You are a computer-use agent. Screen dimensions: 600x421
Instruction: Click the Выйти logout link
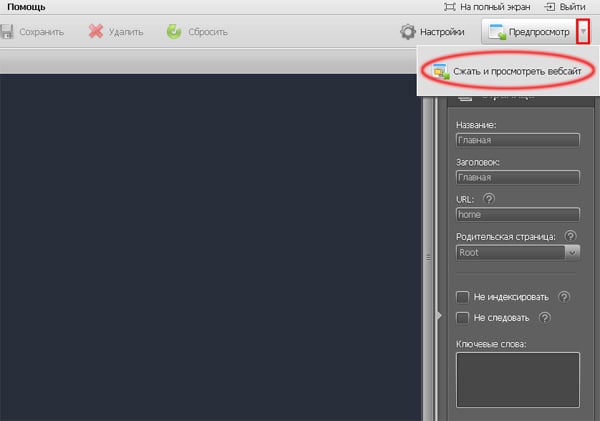[x=567, y=7]
